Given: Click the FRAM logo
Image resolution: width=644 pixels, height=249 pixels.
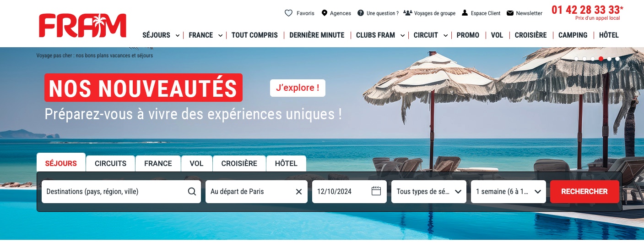Looking at the screenshot, I should click(82, 25).
